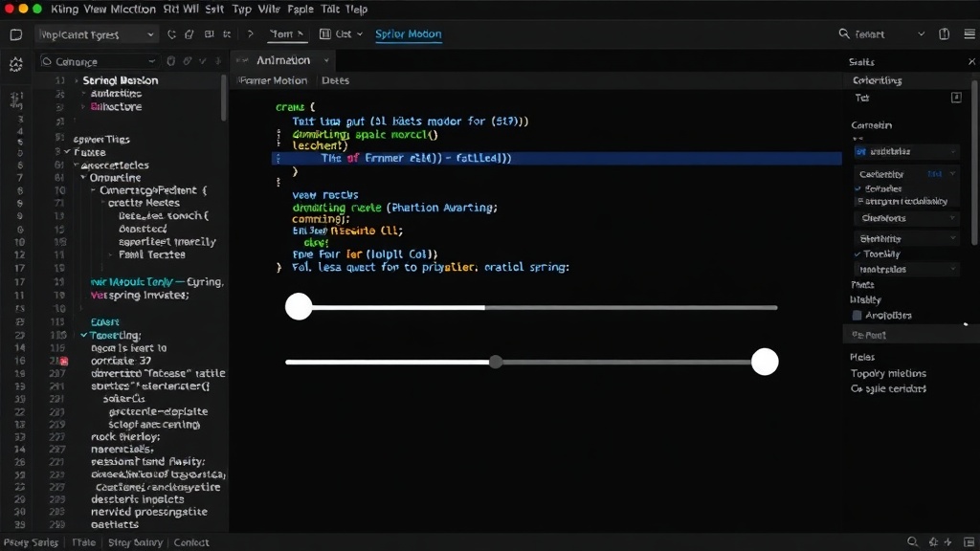Click the left panel's vertical scrollbar

pos(223,99)
